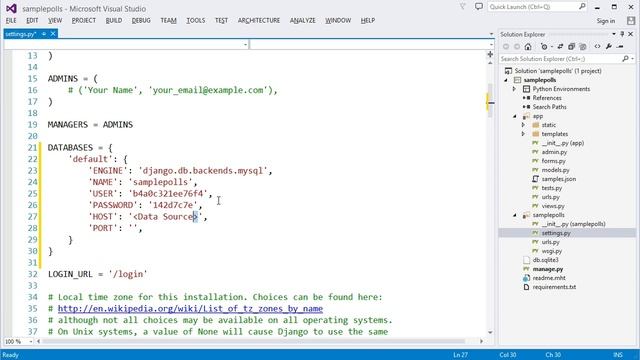Screen dimensions: 640x360
Task: Open the PROJECT menu
Action: pos(84,20)
